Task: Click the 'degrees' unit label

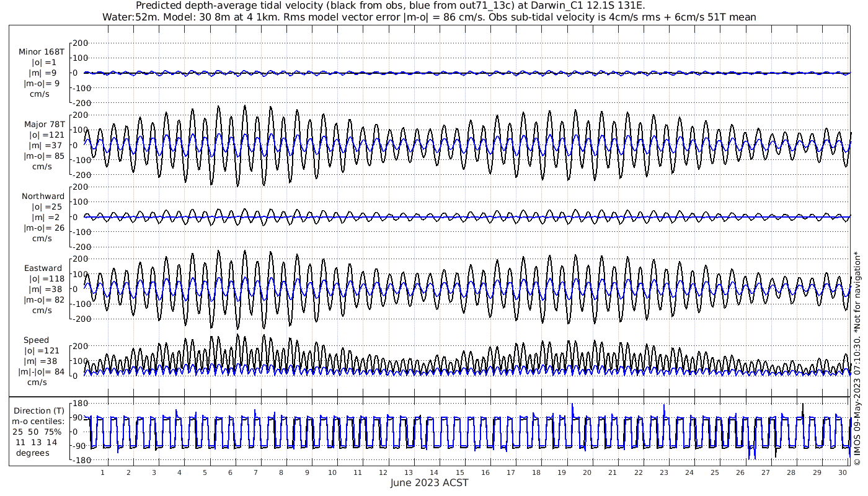Action: click(33, 453)
